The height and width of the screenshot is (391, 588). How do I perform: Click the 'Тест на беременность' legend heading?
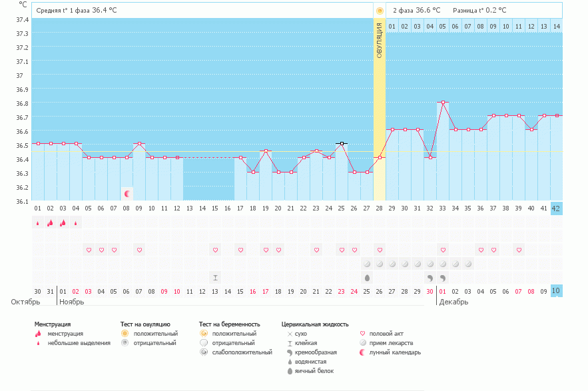230,324
